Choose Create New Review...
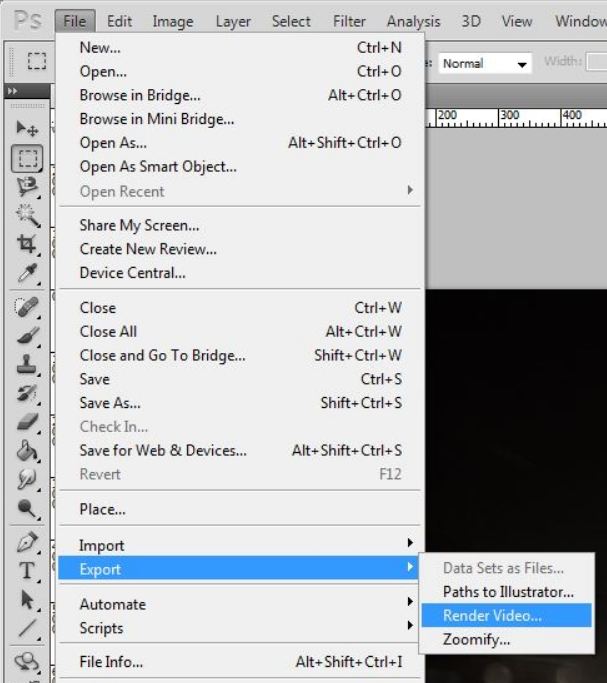This screenshot has width=607, height=683. pyautogui.click(x=241, y=249)
